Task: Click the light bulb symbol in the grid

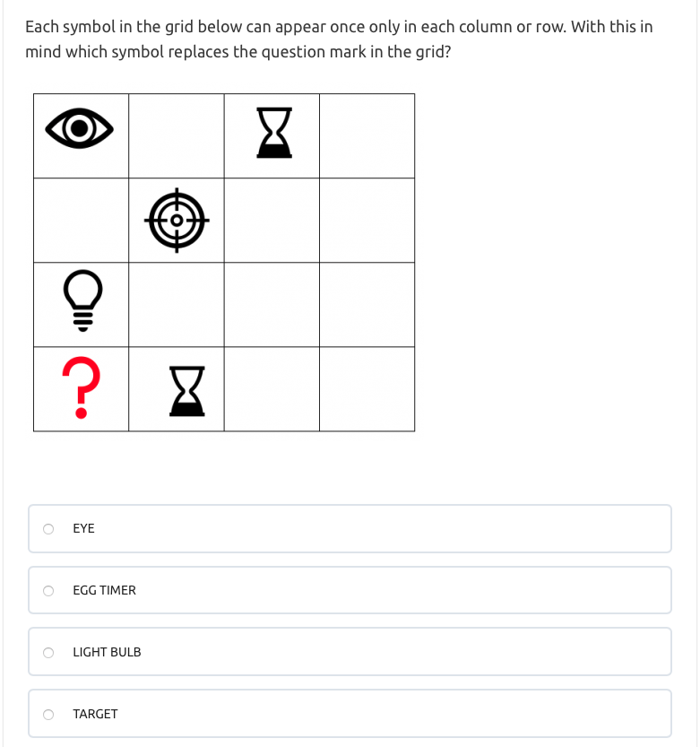Action: (x=82, y=302)
